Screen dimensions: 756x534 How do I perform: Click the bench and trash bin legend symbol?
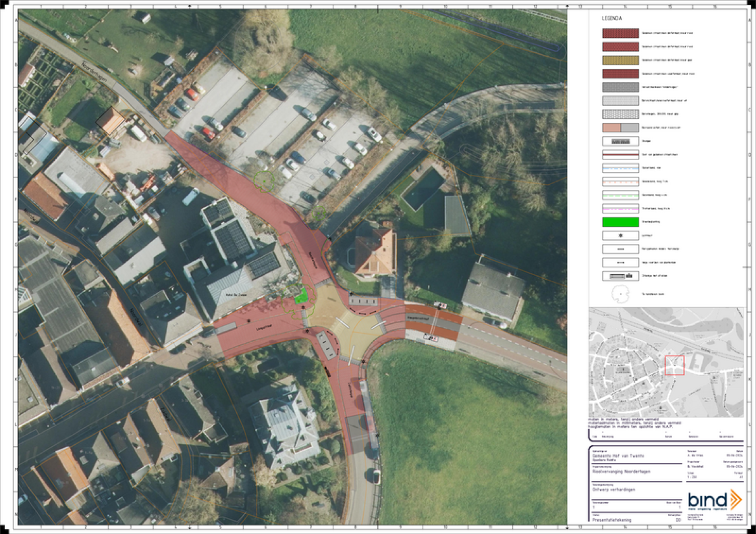(620, 276)
